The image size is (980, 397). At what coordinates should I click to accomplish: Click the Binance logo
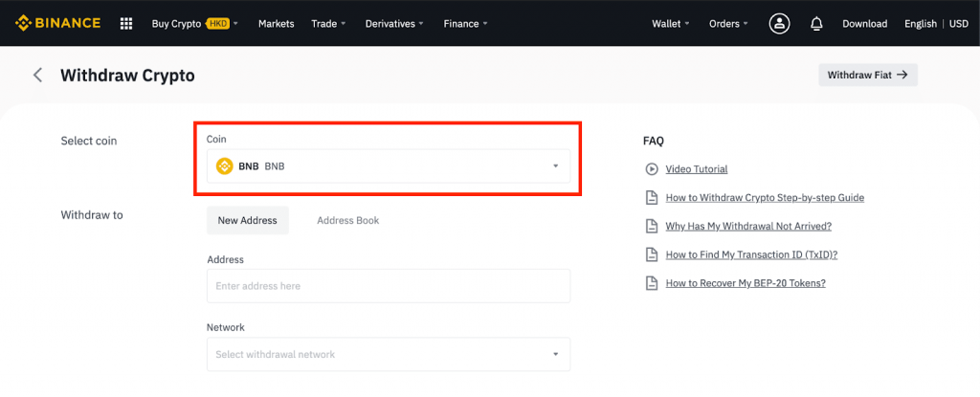coord(58,23)
